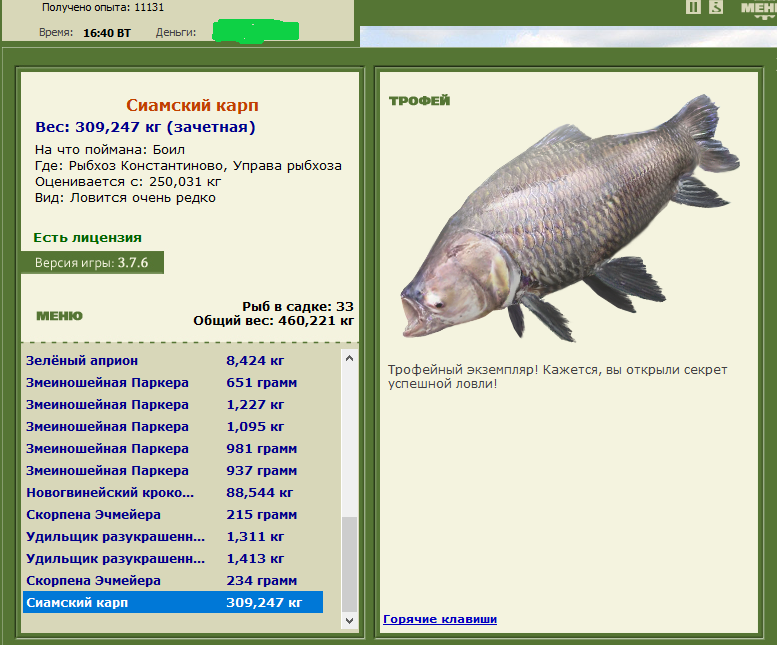The height and width of the screenshot is (645, 777).
Task: Click the Есть лицензия text
Action: coord(87,238)
